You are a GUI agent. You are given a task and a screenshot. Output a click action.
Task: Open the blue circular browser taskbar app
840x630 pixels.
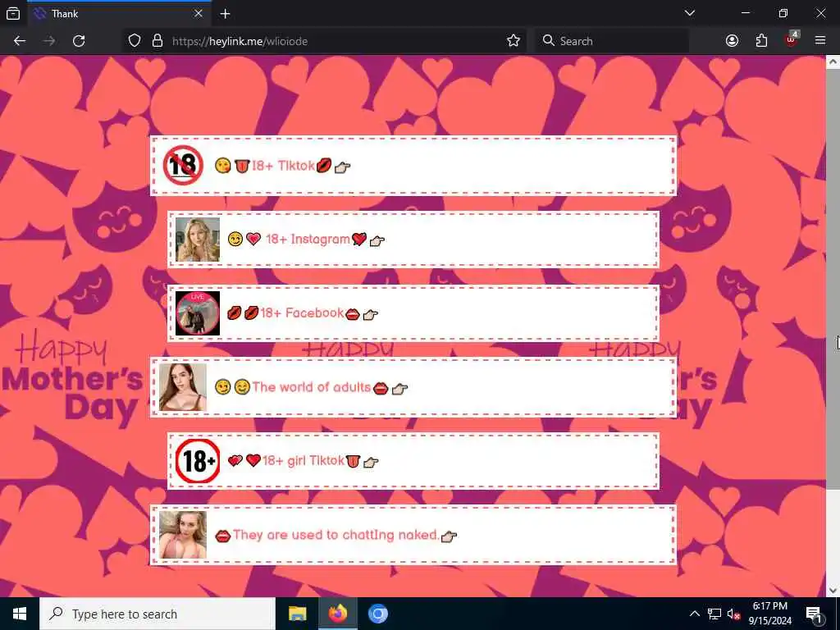(377, 614)
